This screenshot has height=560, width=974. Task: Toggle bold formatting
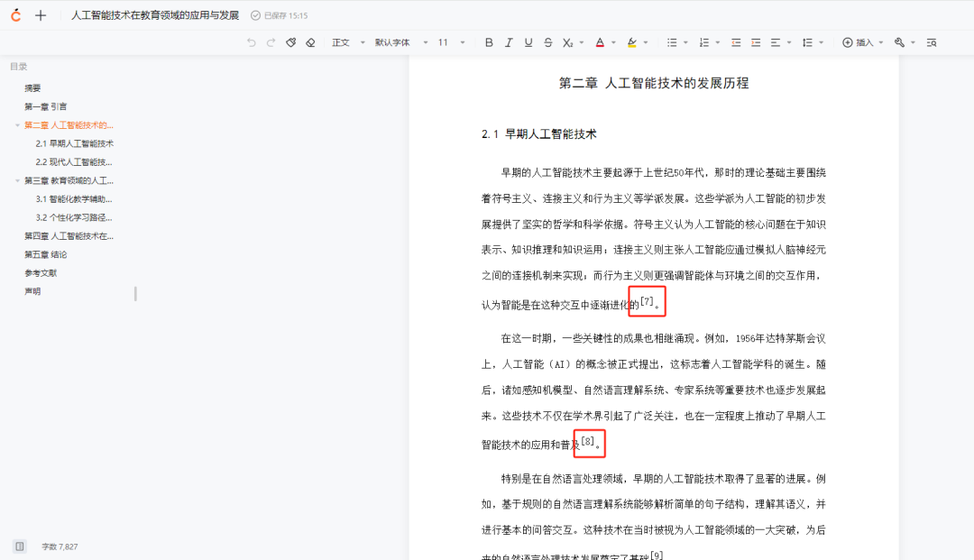click(x=489, y=42)
